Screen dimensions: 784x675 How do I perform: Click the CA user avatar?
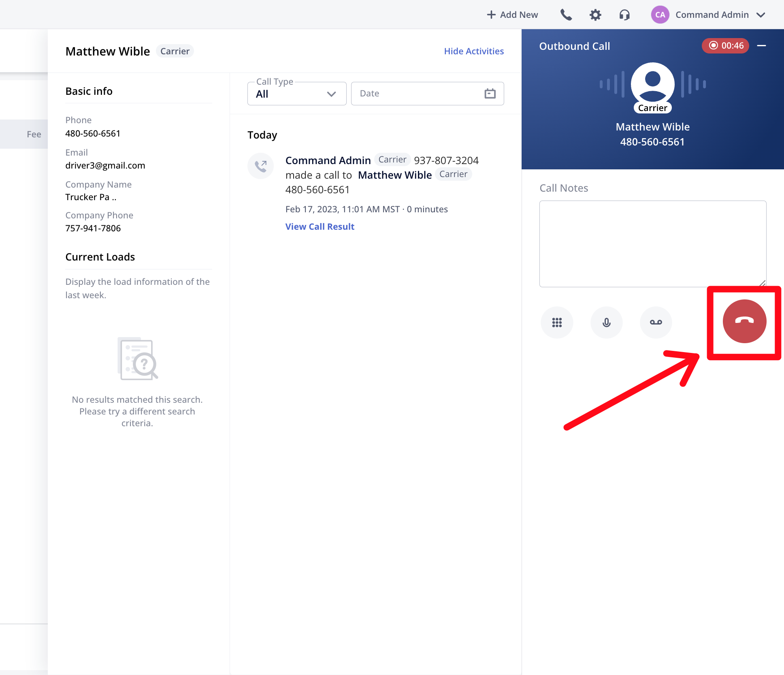click(x=660, y=15)
